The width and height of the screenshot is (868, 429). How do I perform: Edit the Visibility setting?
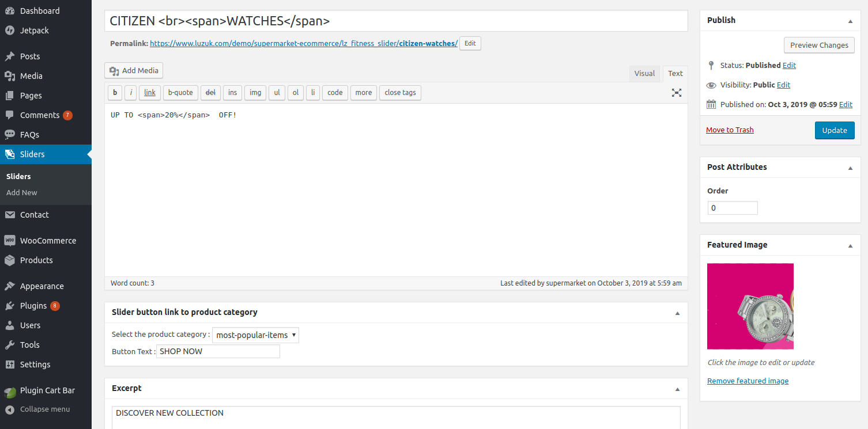(783, 85)
